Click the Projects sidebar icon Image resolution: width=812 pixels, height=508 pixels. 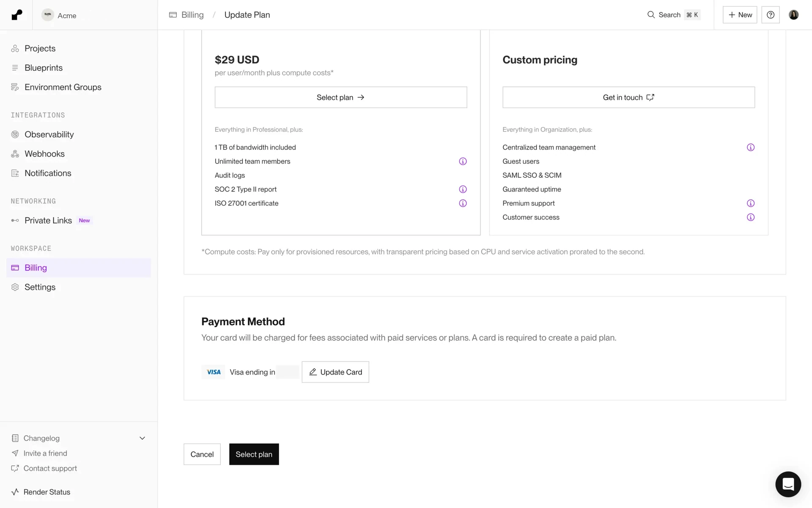click(x=15, y=48)
